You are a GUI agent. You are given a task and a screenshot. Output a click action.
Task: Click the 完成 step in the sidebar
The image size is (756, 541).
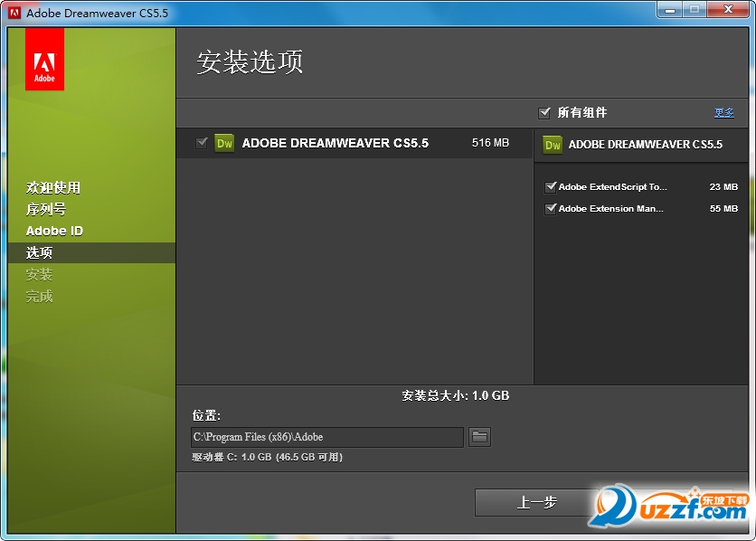[39, 296]
